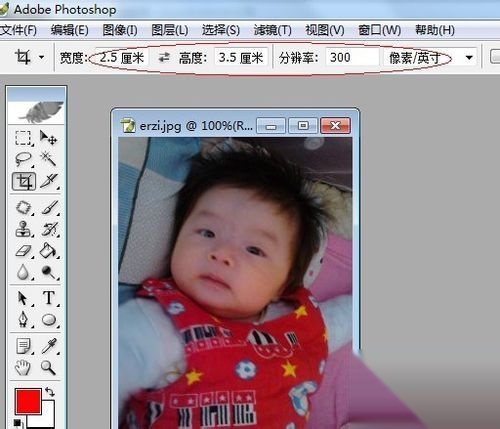Switch foreground and background colors
The width and height of the screenshot is (500, 429).
click(50, 391)
